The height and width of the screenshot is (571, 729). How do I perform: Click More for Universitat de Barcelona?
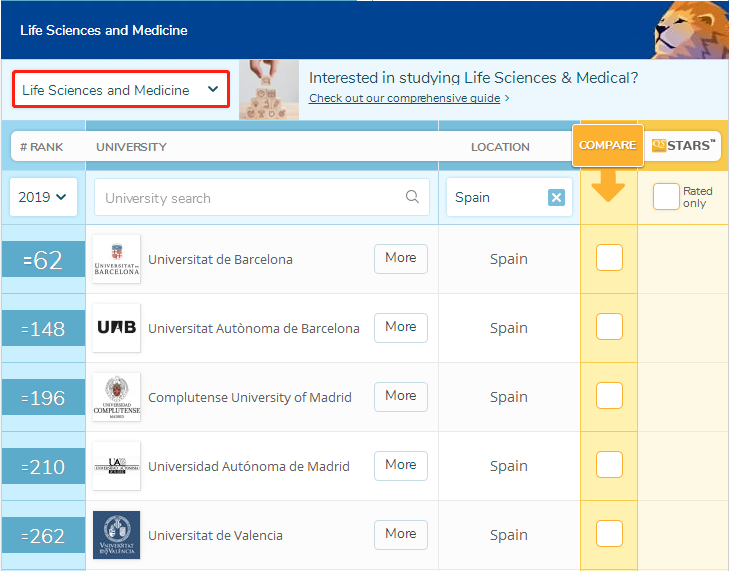[401, 259]
